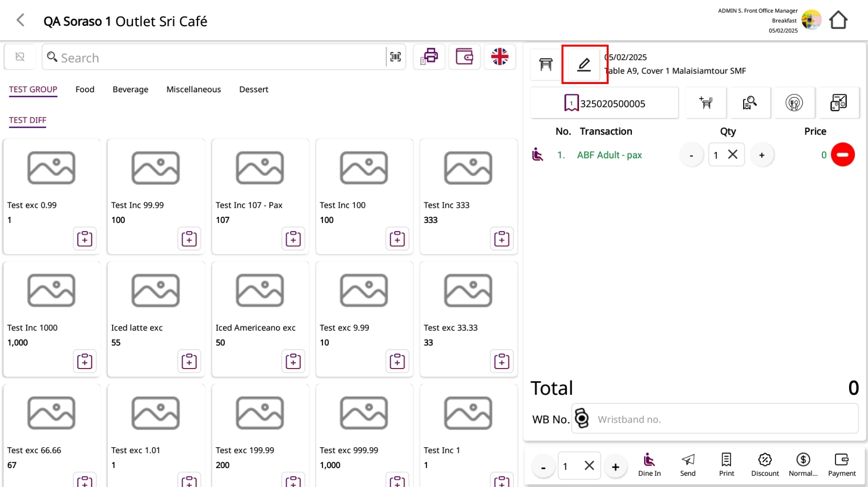Toggle Dine In order mode

point(649,465)
